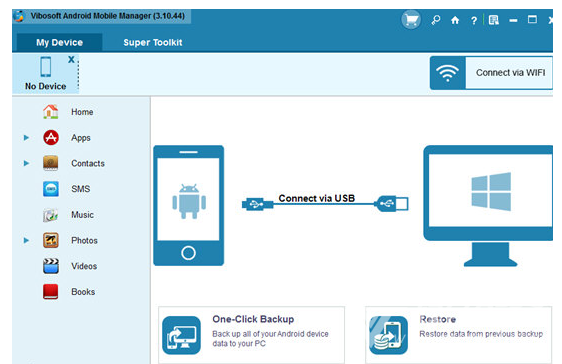Switch to the My Device tab
Viewport: 562px width, 364px height.
point(59,42)
